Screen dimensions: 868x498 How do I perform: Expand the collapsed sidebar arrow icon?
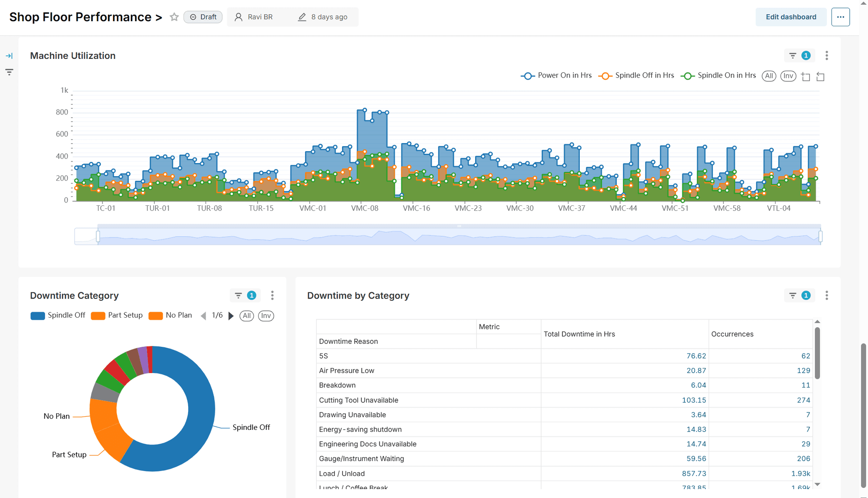click(x=9, y=55)
